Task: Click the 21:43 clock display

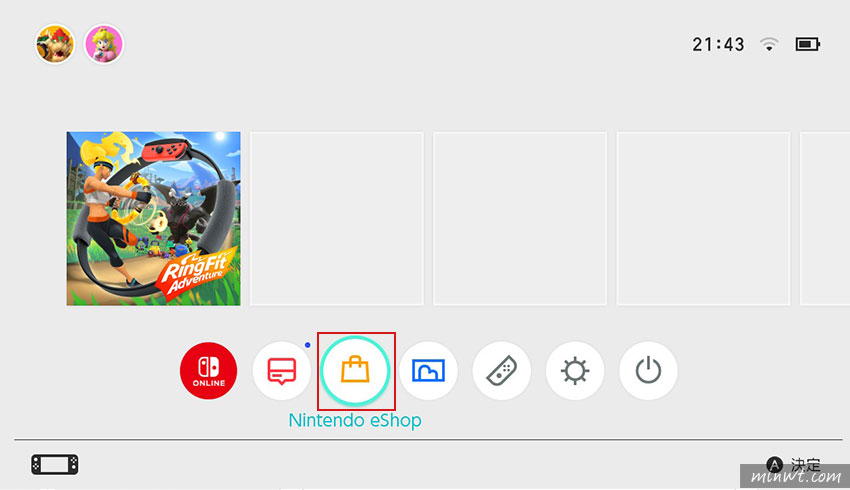Action: coord(718,44)
